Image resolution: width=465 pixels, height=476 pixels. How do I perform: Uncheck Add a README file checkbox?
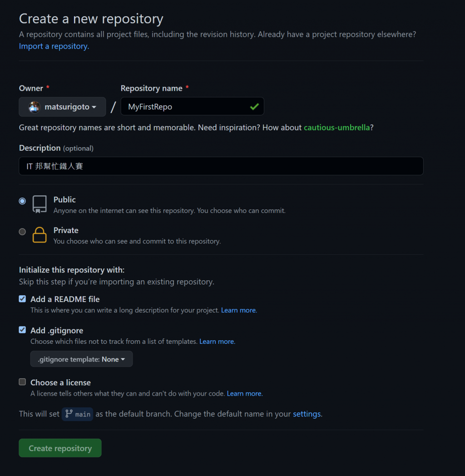click(x=22, y=299)
